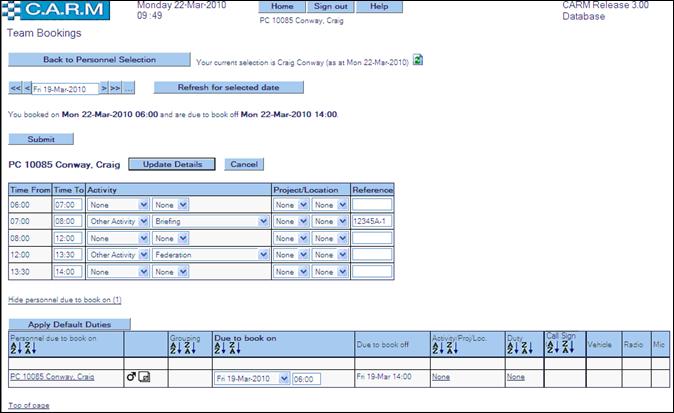The height and width of the screenshot is (413, 674).
Task: Expand the Briefing activity dropdown
Action: 263,221
